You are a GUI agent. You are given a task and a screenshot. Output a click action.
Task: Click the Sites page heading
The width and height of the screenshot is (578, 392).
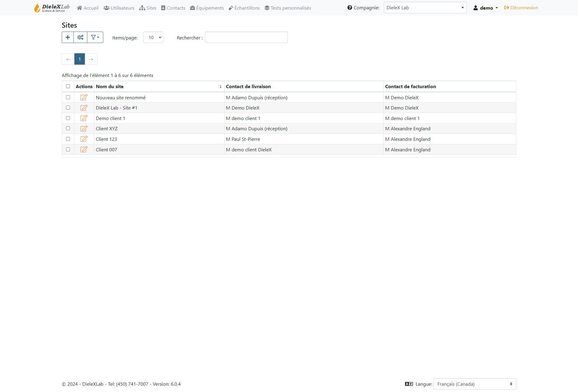tap(69, 25)
